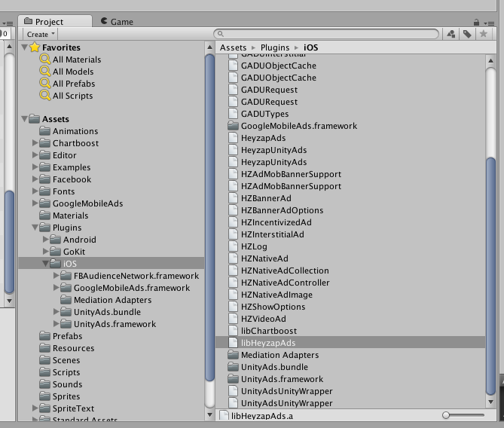Viewport: 504px width, 428px height.
Task: Collapse the Assets folder tree
Action: [24, 119]
